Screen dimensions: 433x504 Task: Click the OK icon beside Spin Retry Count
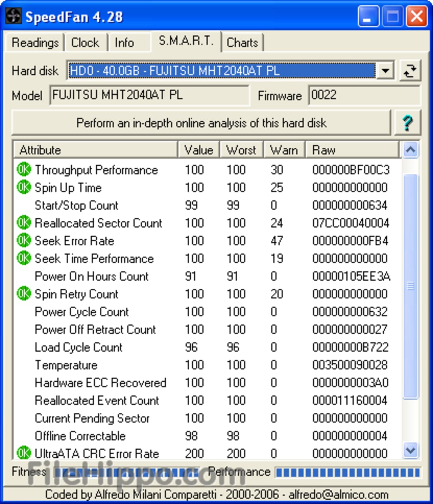[23, 294]
